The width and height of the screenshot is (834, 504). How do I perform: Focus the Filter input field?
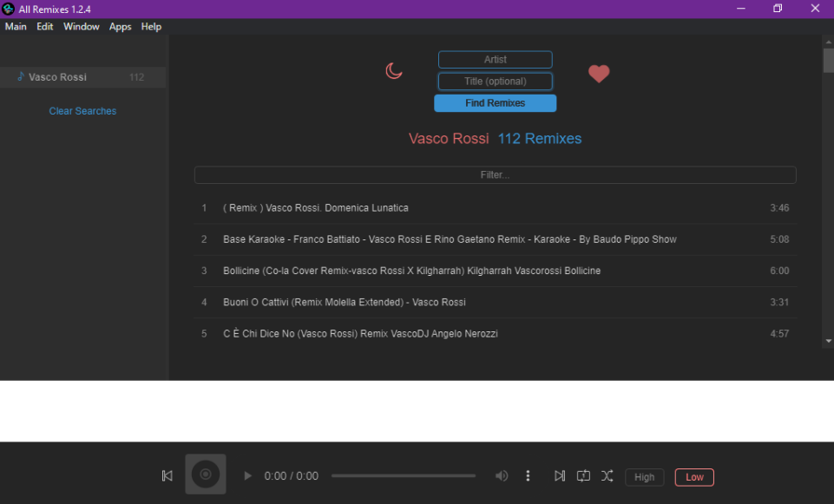(496, 175)
